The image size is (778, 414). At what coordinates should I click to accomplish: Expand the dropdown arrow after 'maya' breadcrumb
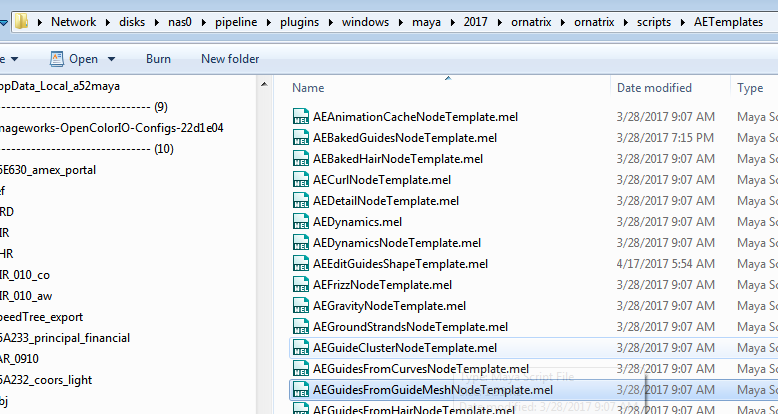pyautogui.click(x=450, y=21)
